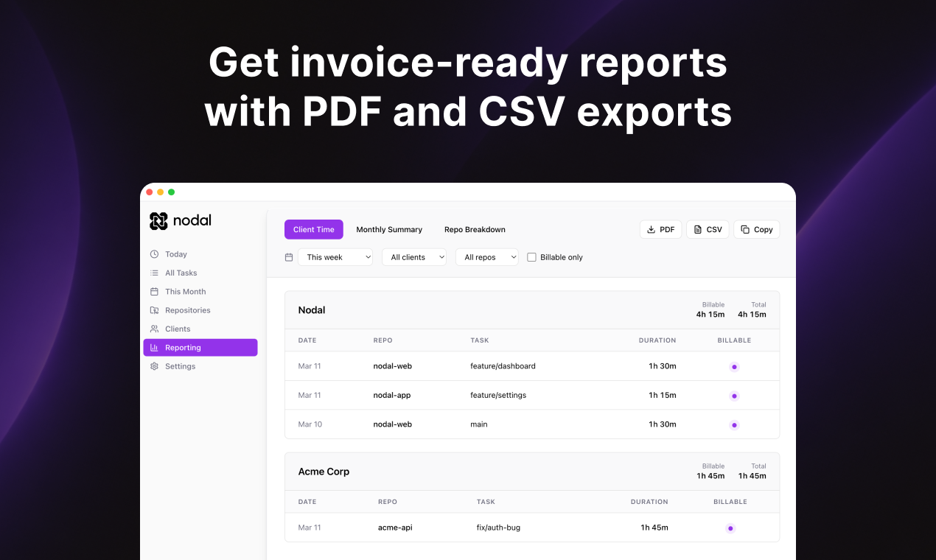Screen dimensions: 936x560
Task: Click the Acme Corp client group heading
Action: pyautogui.click(x=324, y=472)
